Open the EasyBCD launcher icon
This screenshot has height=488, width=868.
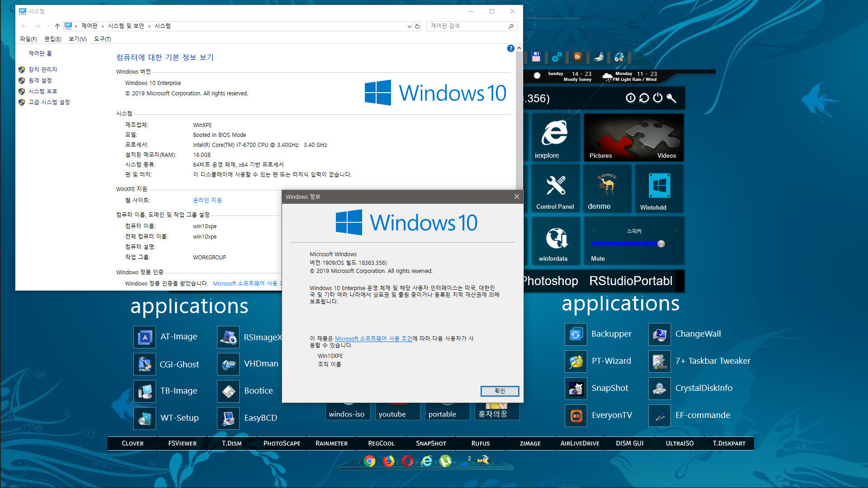coord(228,418)
